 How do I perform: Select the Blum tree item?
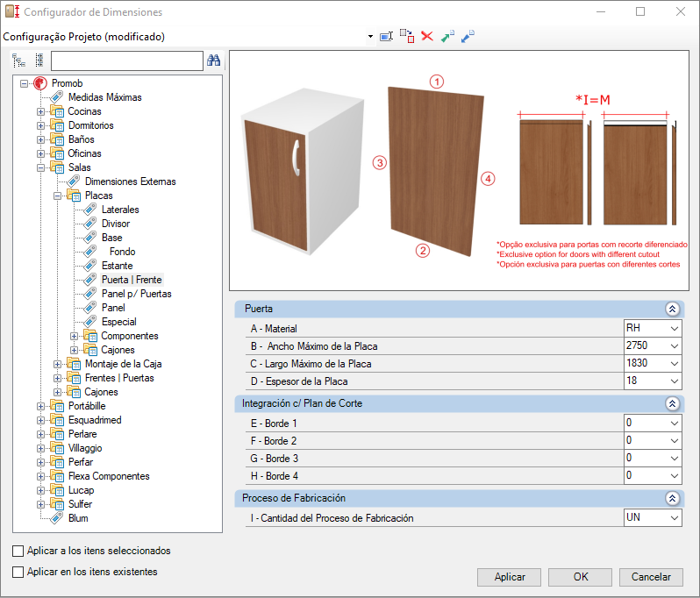click(78, 518)
